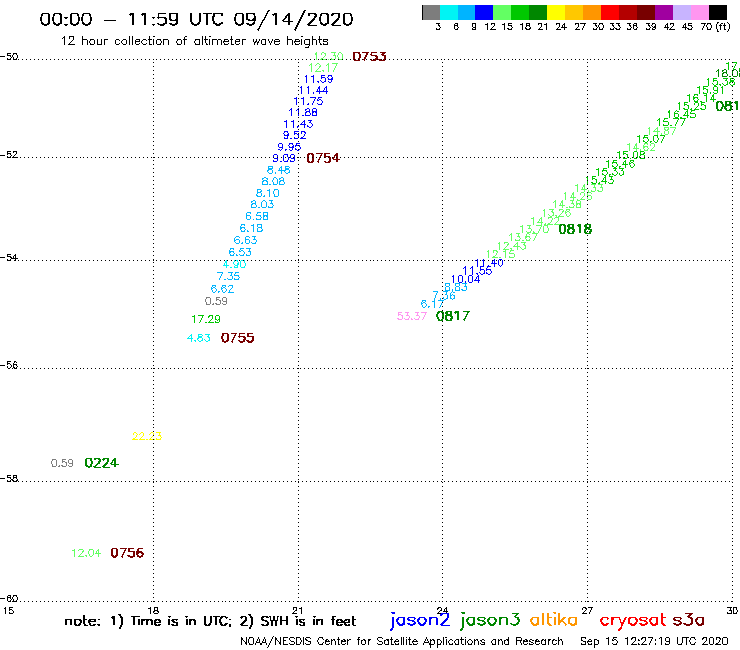Click the subtitle '12 hour collection of altimeter wave heights'

(194, 41)
